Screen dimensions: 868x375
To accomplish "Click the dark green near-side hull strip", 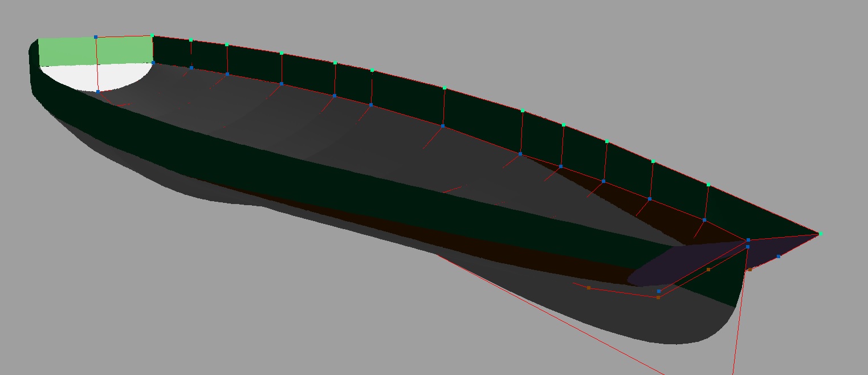I will click(342, 171).
